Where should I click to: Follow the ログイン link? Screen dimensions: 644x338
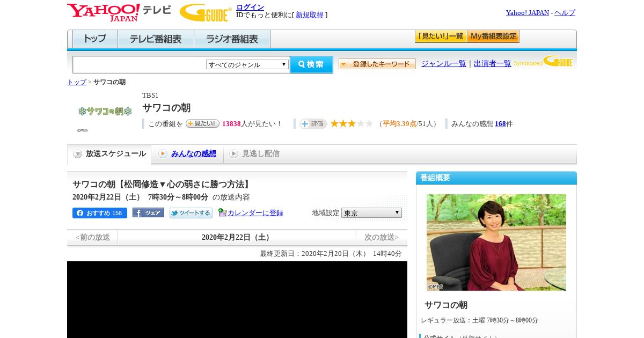tap(250, 7)
